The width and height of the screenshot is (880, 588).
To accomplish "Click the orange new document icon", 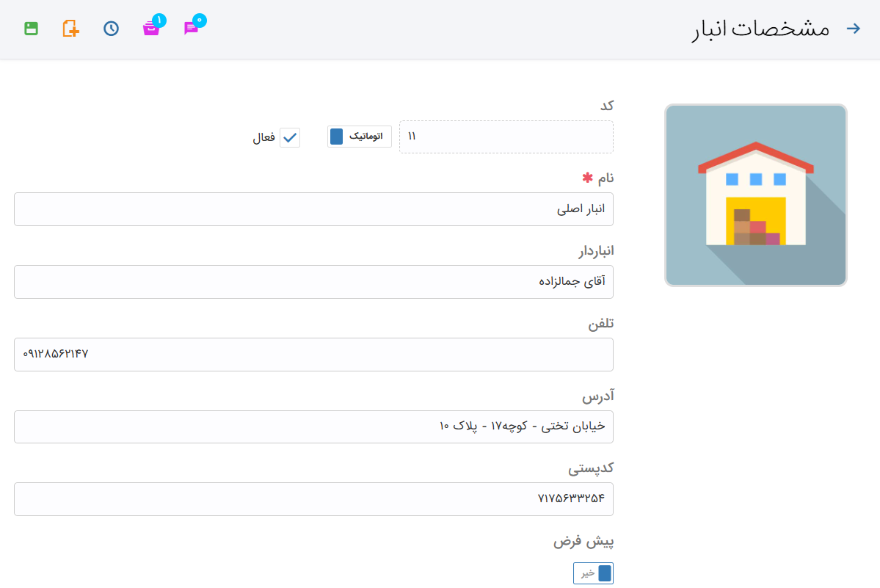I will (x=70, y=28).
